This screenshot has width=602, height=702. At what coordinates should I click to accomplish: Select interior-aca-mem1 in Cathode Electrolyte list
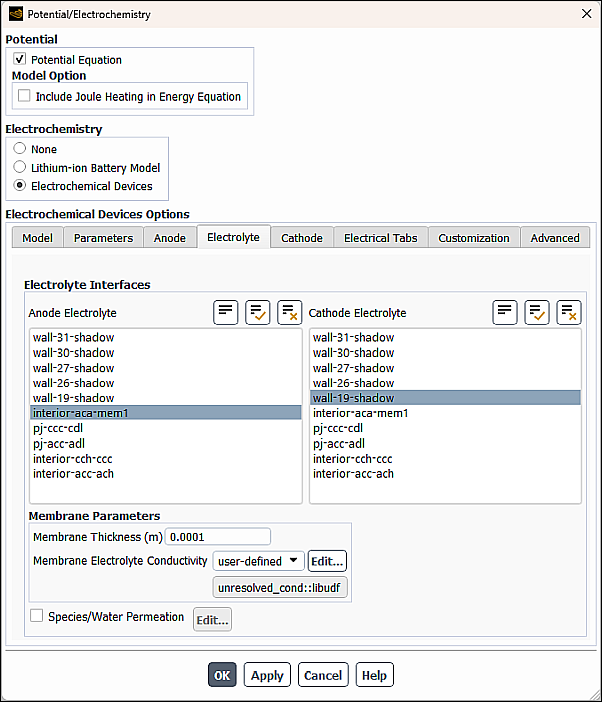tap(445, 412)
